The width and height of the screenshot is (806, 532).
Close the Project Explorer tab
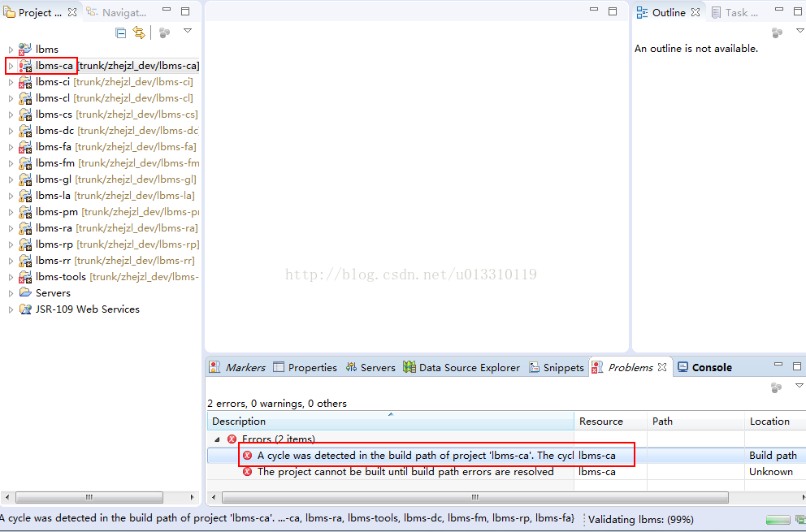pos(72,12)
